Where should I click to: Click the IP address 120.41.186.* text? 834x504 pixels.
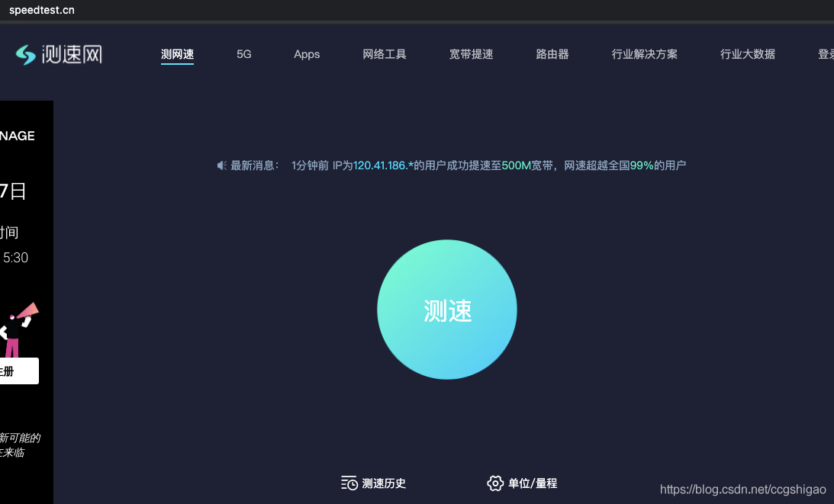[x=383, y=165]
